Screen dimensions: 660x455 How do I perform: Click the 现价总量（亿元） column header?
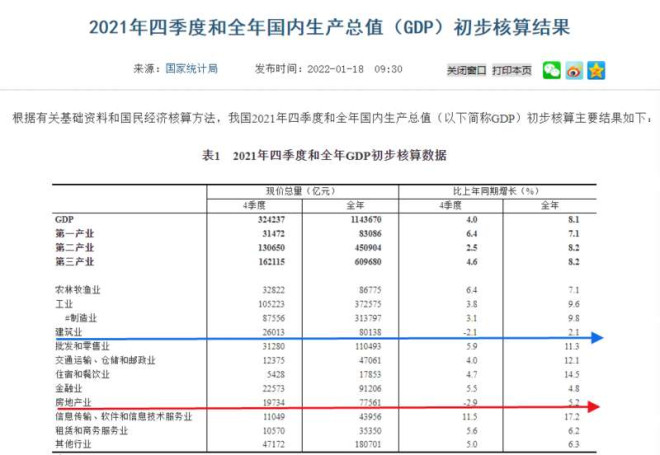point(301,191)
